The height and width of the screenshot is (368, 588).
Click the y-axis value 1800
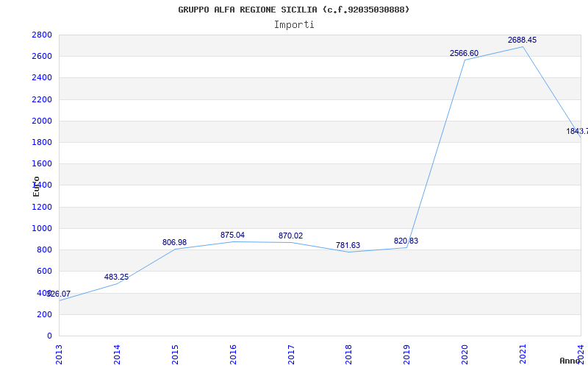42,142
